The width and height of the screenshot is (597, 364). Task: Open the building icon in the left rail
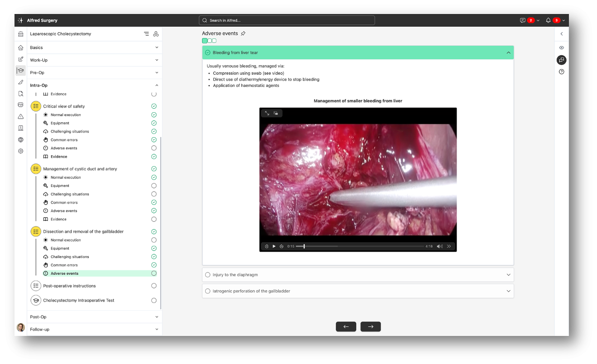point(20,128)
